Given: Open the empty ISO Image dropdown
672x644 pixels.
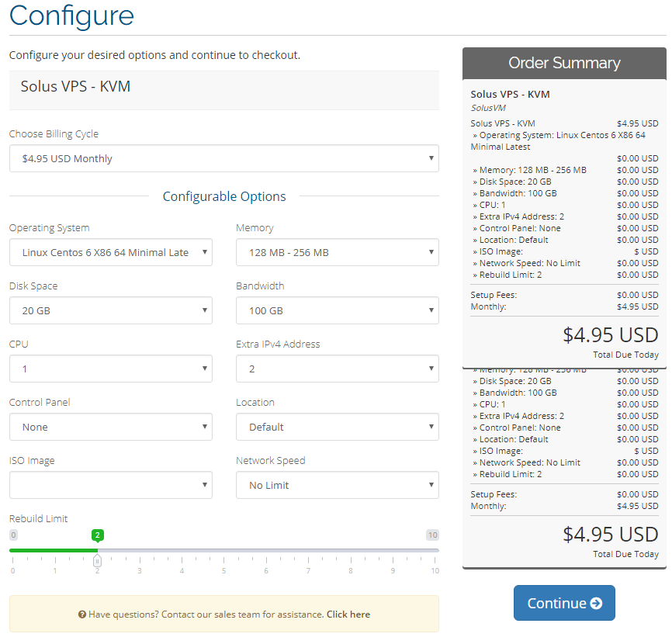Looking at the screenshot, I should coord(110,485).
